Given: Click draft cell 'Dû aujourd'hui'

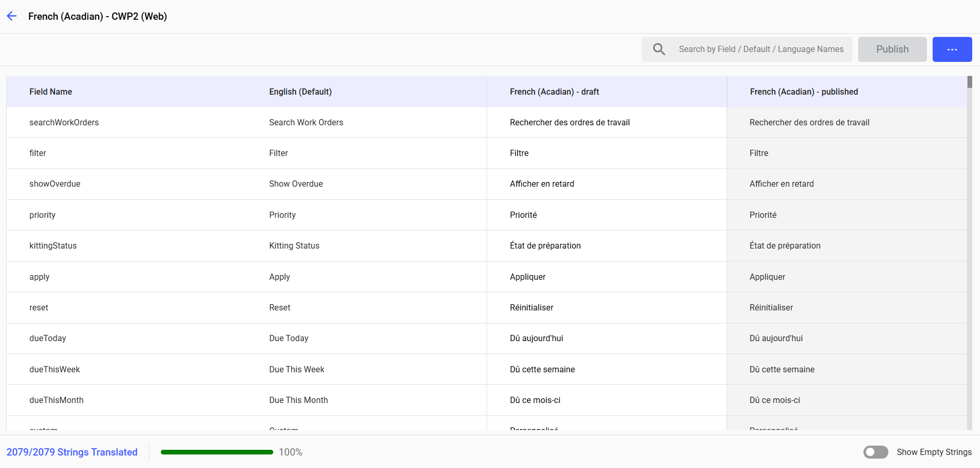Looking at the screenshot, I should pos(536,338).
